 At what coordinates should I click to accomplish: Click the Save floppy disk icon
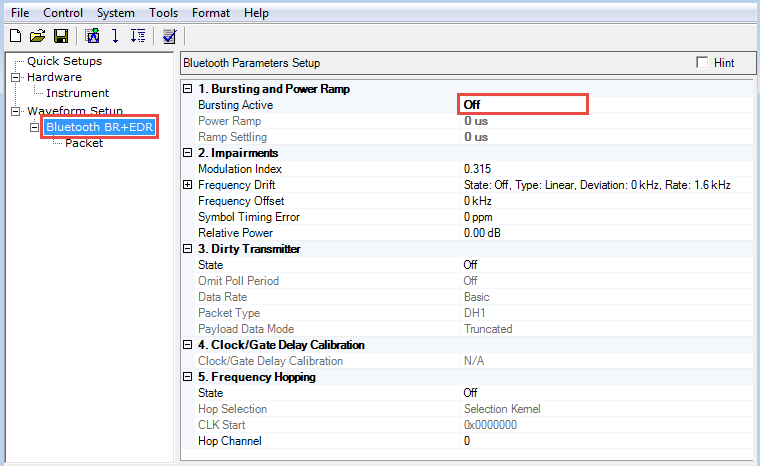60,37
